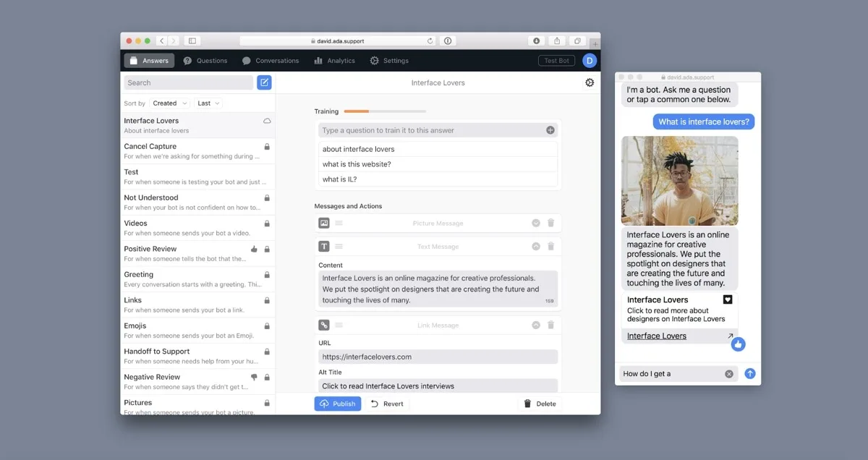Screen dimensions: 868x460
Task: Select the Emojis answer
Action: coord(197,331)
